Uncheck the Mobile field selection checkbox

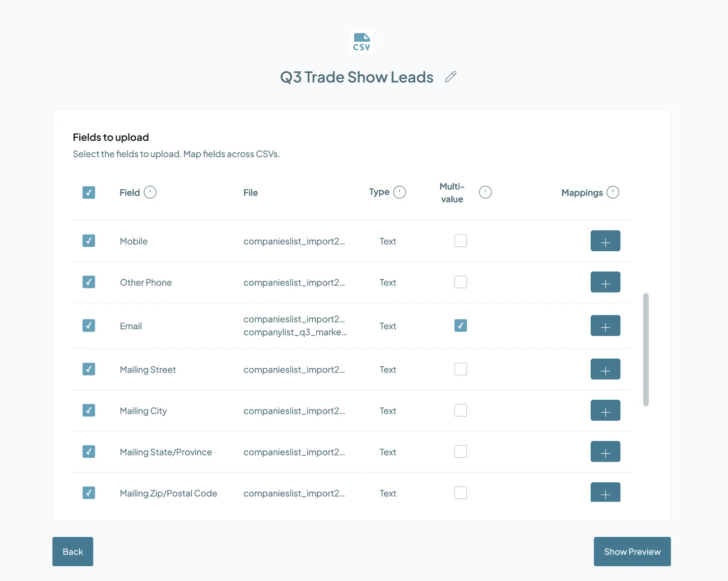[x=89, y=241]
